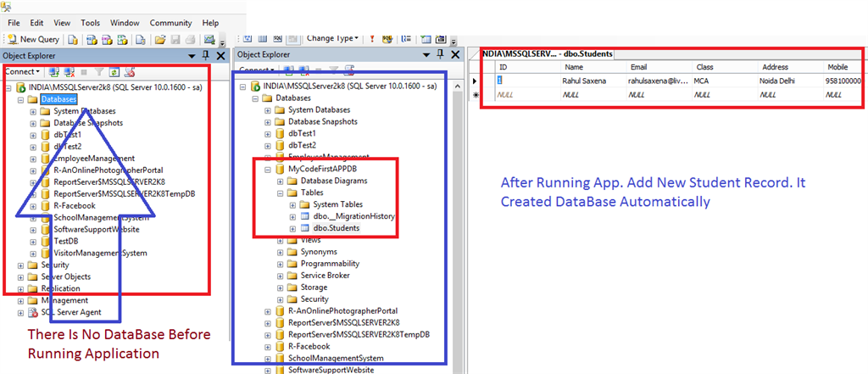Viewport: 868px width, 374px height.
Task: Open the Community menu
Action: click(x=170, y=23)
